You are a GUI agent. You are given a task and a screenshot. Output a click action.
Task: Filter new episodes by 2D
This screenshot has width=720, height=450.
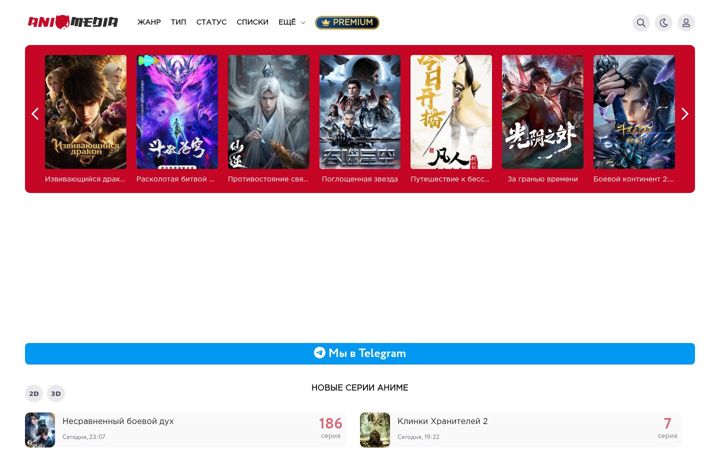tap(34, 394)
